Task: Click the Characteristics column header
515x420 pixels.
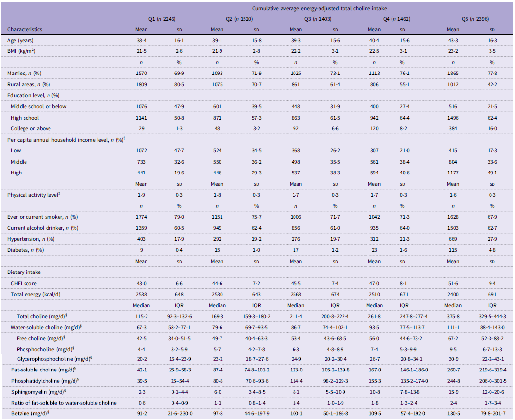Action: click(25, 29)
